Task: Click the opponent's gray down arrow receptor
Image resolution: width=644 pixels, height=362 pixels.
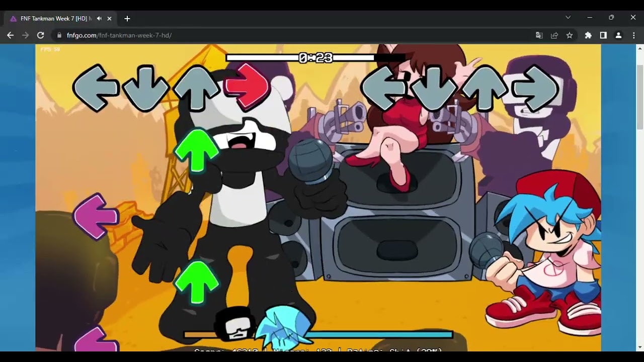Action: pos(146,88)
